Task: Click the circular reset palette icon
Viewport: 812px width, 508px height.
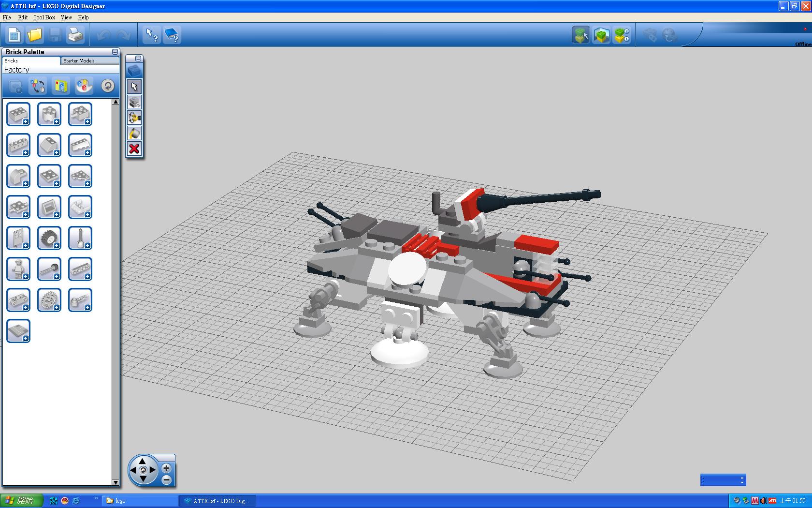Action: pyautogui.click(x=108, y=86)
